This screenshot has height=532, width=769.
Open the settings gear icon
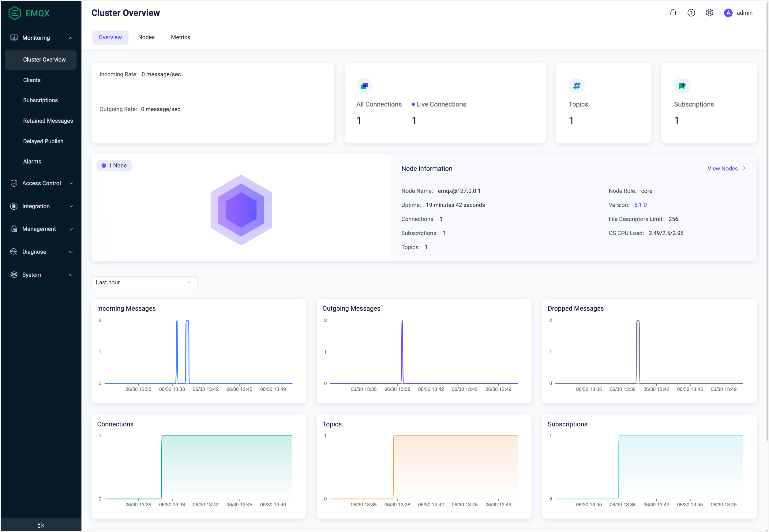(x=709, y=12)
